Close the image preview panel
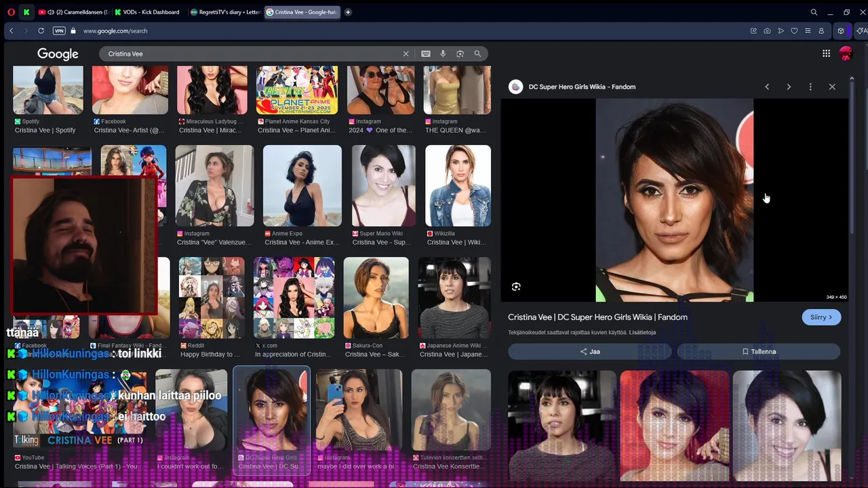Image resolution: width=868 pixels, height=488 pixels. [x=832, y=87]
